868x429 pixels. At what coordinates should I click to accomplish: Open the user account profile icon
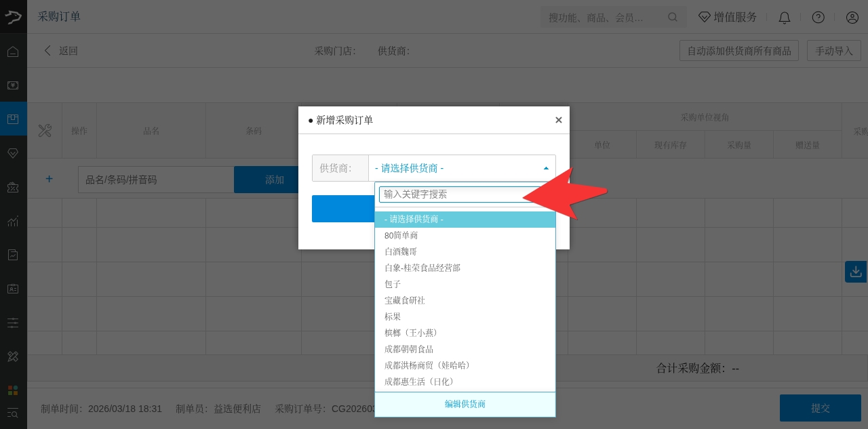point(852,18)
